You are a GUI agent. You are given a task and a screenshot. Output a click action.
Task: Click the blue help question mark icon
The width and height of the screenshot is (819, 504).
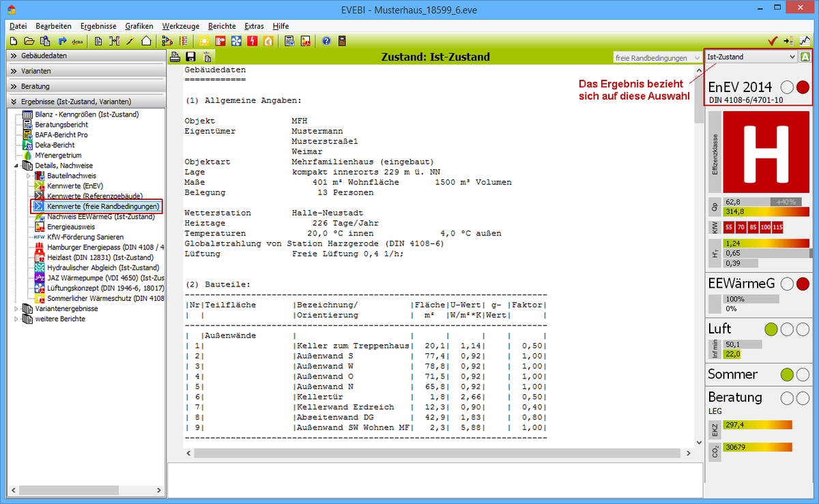pos(326,41)
